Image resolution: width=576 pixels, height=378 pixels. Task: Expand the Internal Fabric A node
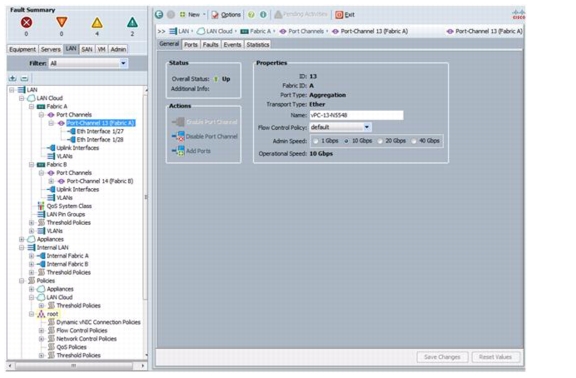[31, 256]
